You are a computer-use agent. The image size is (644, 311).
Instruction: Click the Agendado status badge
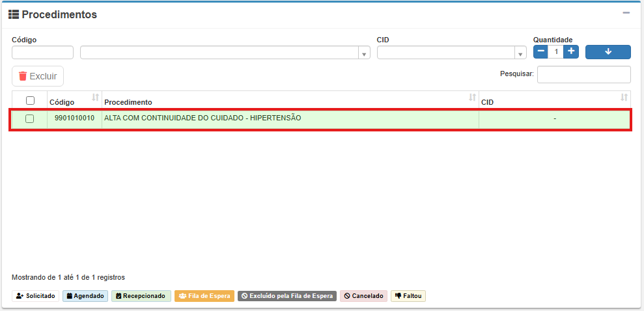pyautogui.click(x=85, y=296)
